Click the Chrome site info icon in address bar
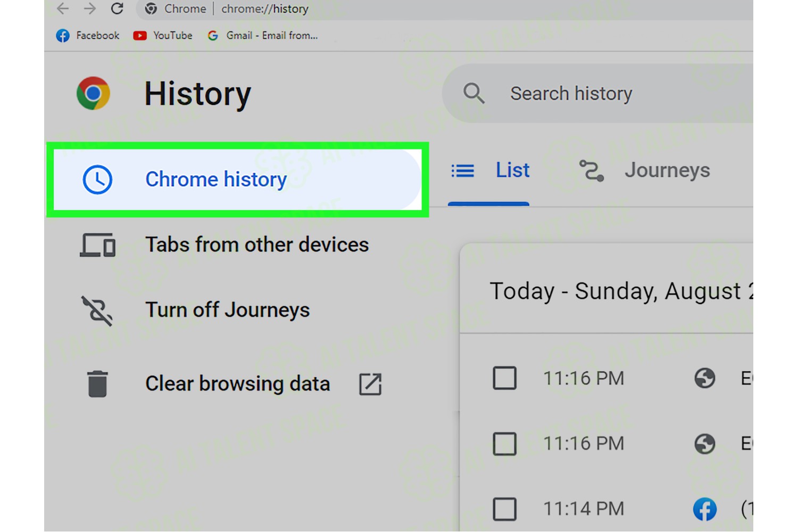The width and height of the screenshot is (798, 532). click(151, 9)
